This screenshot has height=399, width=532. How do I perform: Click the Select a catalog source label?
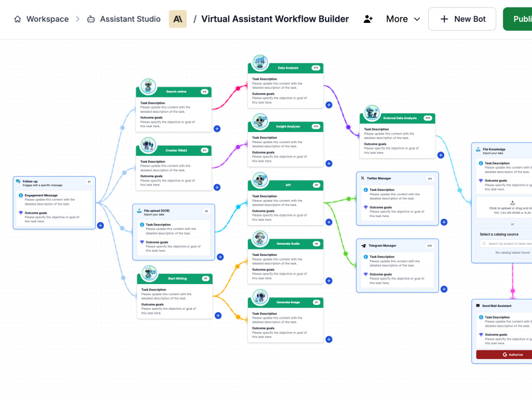tap(499, 235)
